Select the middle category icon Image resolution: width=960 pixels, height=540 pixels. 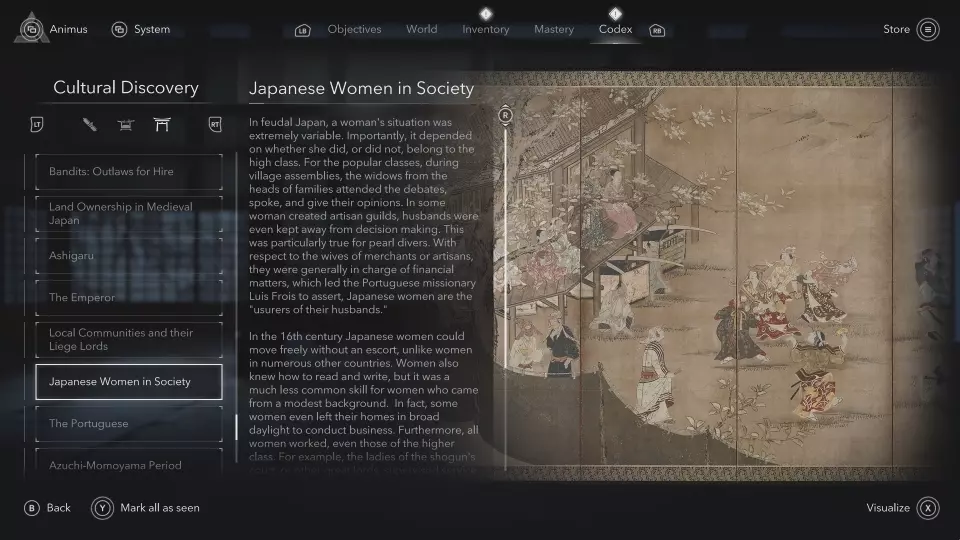coord(126,125)
